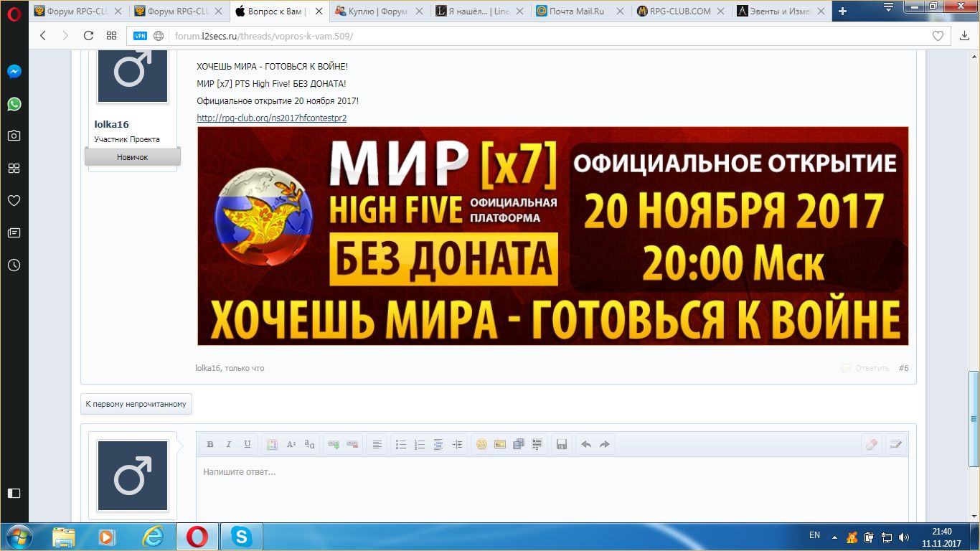The height and width of the screenshot is (551, 980).
Task: Open WhatsApp in the Opera sidebar
Action: 14,104
